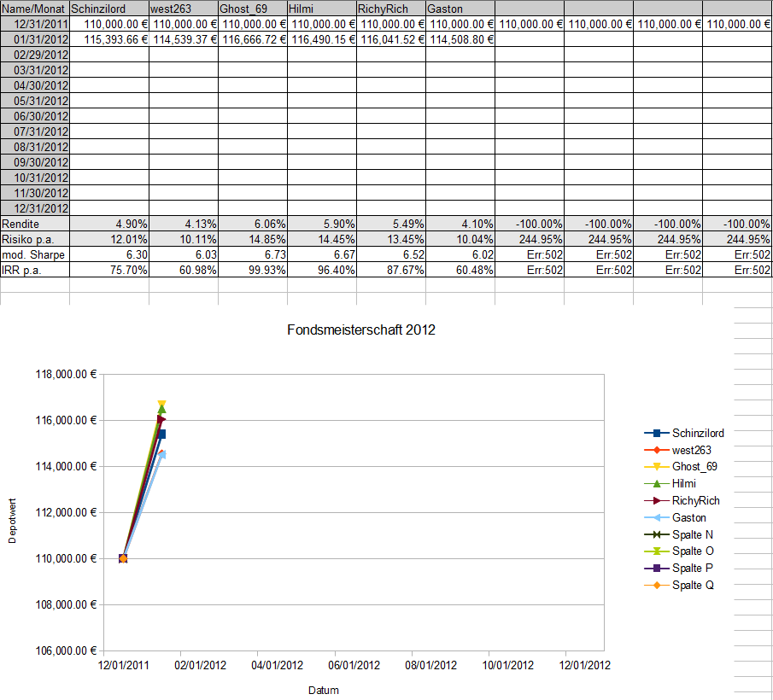Click the Gaston legend entry

pyautogui.click(x=675, y=517)
